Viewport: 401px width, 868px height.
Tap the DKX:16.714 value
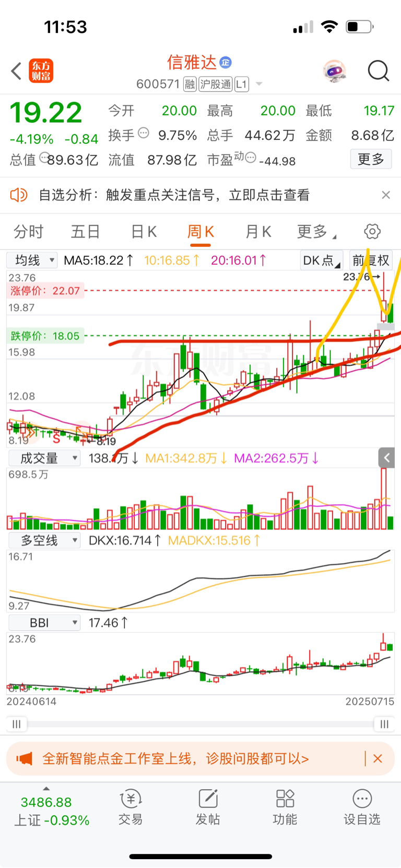125,540
